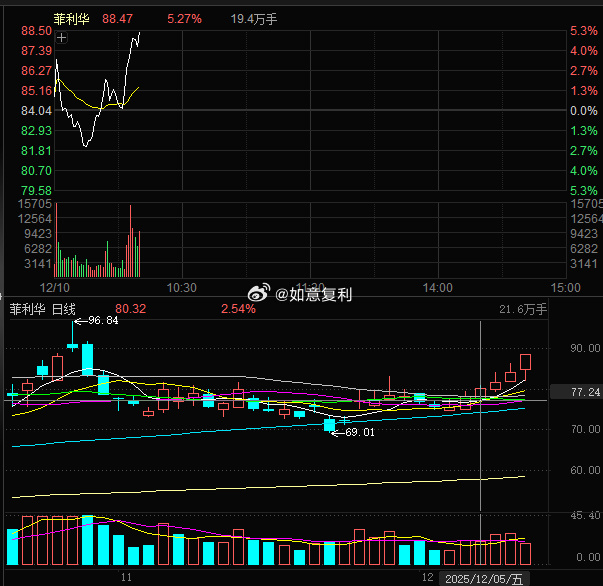The height and width of the screenshot is (586, 603).
Task: Click the current price 88.47
Action: [x=117, y=19]
